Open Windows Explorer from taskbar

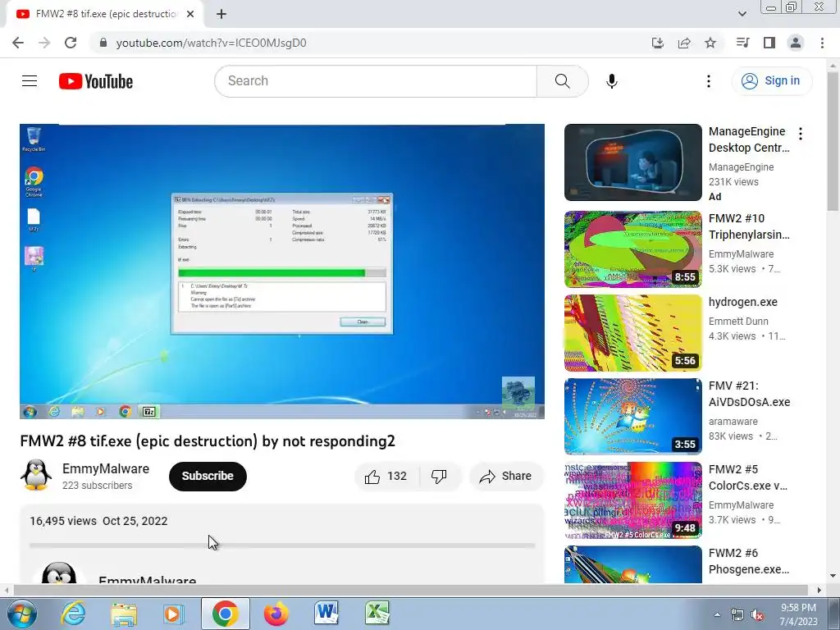tap(124, 614)
